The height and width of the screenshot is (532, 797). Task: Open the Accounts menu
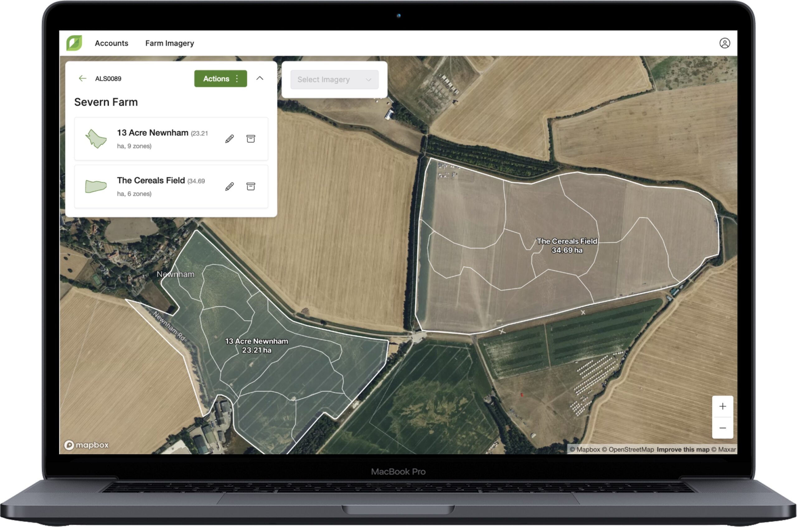tap(111, 43)
